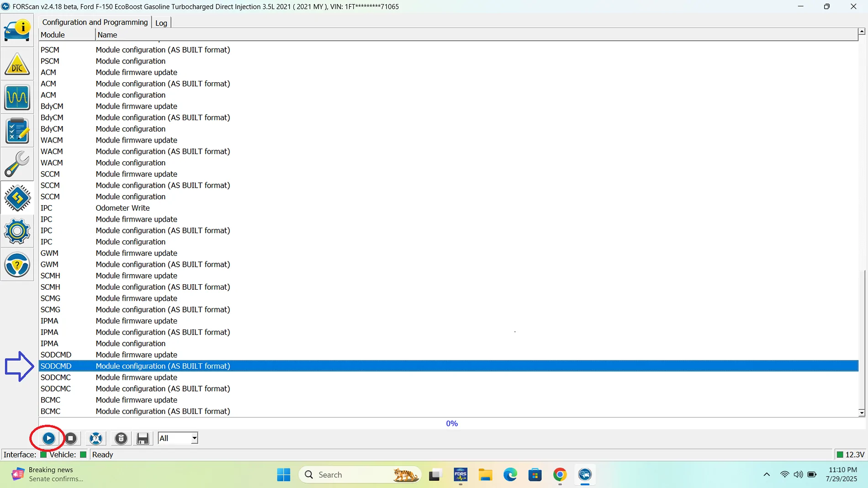Open Wi-Fi network settings in tray
The height and width of the screenshot is (488, 868).
[x=785, y=475]
